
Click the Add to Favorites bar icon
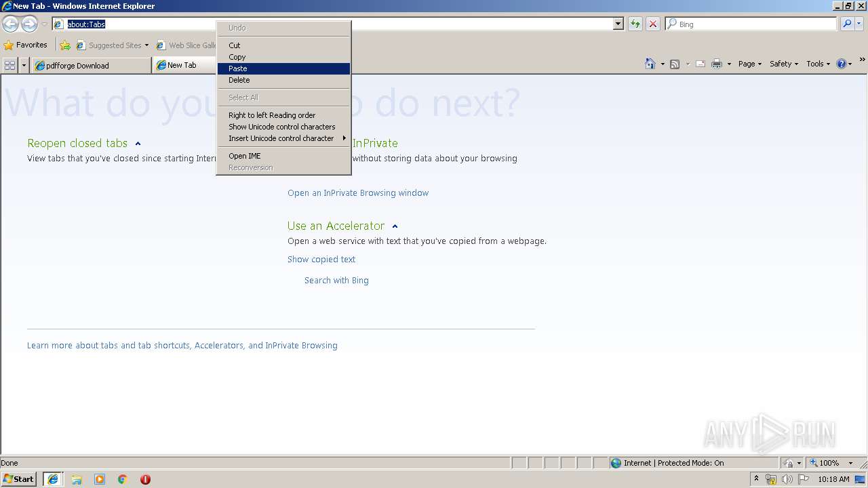pyautogui.click(x=65, y=45)
